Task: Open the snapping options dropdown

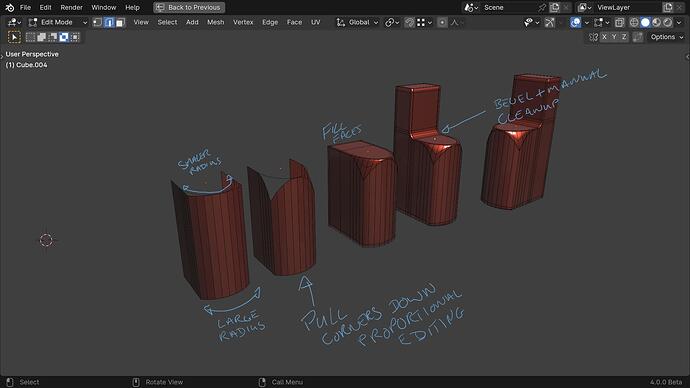Action: pos(425,22)
